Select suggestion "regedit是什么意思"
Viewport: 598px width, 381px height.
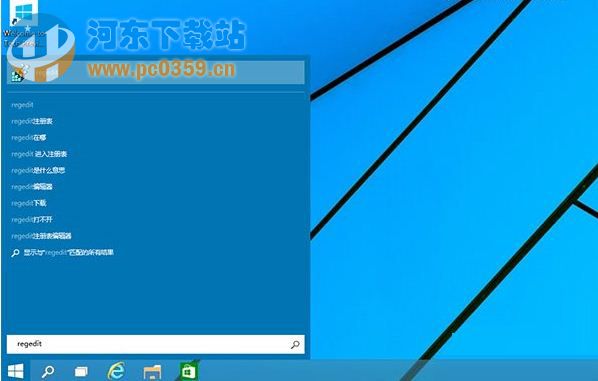click(x=38, y=170)
